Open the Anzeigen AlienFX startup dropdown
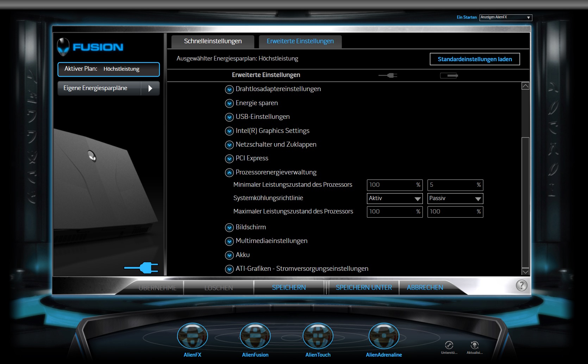 (506, 17)
